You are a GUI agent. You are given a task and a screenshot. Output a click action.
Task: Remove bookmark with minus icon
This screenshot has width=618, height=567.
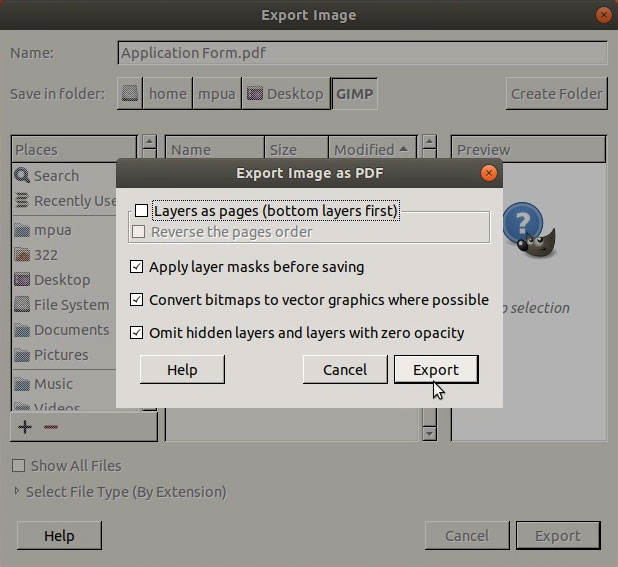point(51,427)
